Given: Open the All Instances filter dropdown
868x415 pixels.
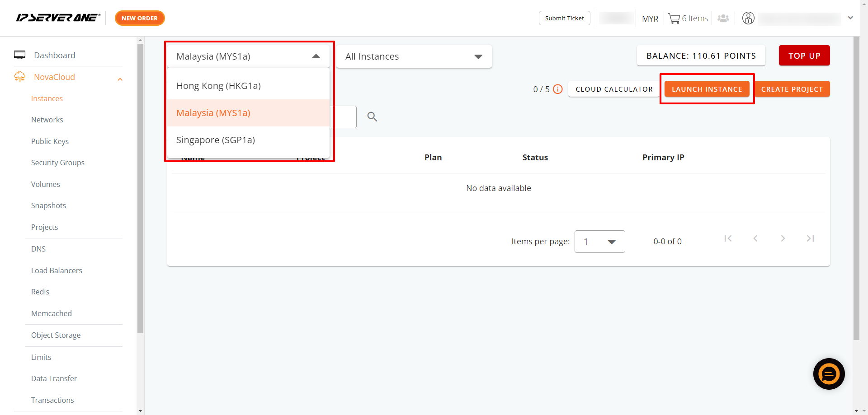Looking at the screenshot, I should 414,56.
